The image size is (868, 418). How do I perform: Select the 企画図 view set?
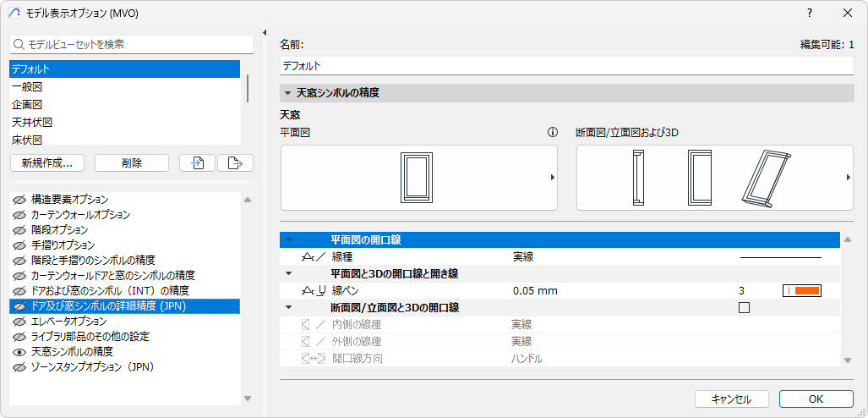click(x=124, y=105)
